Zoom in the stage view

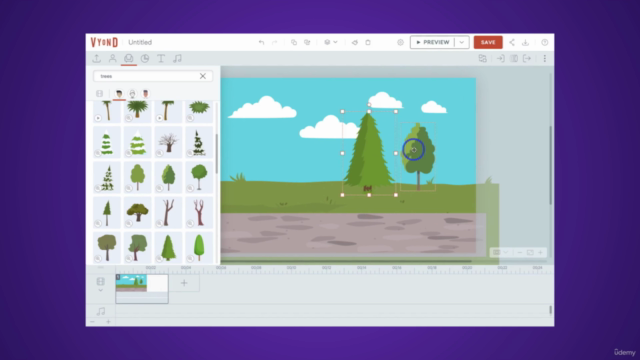pyautogui.click(x=540, y=252)
